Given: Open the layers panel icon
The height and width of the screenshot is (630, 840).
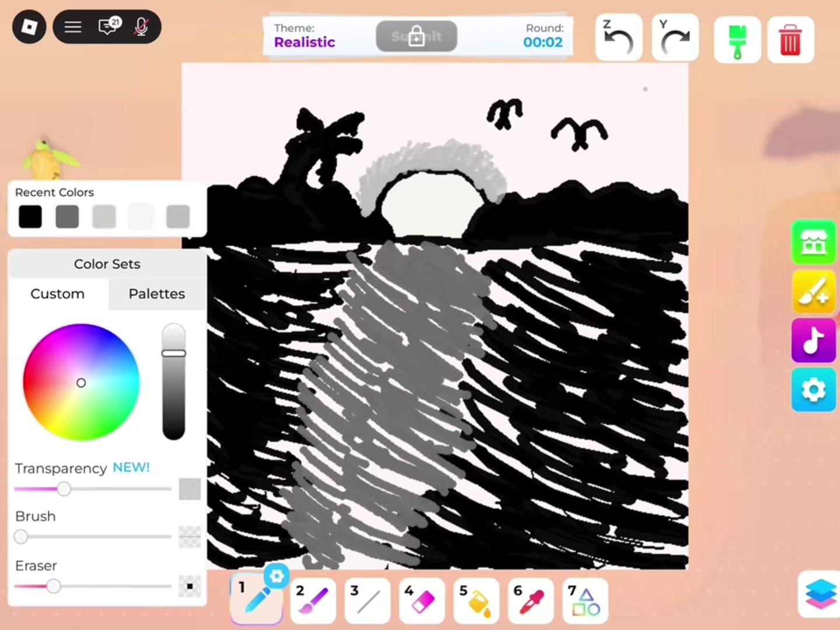Looking at the screenshot, I should [x=820, y=594].
